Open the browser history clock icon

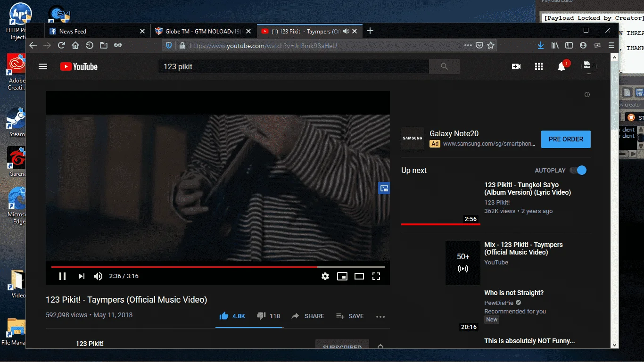coord(90,45)
